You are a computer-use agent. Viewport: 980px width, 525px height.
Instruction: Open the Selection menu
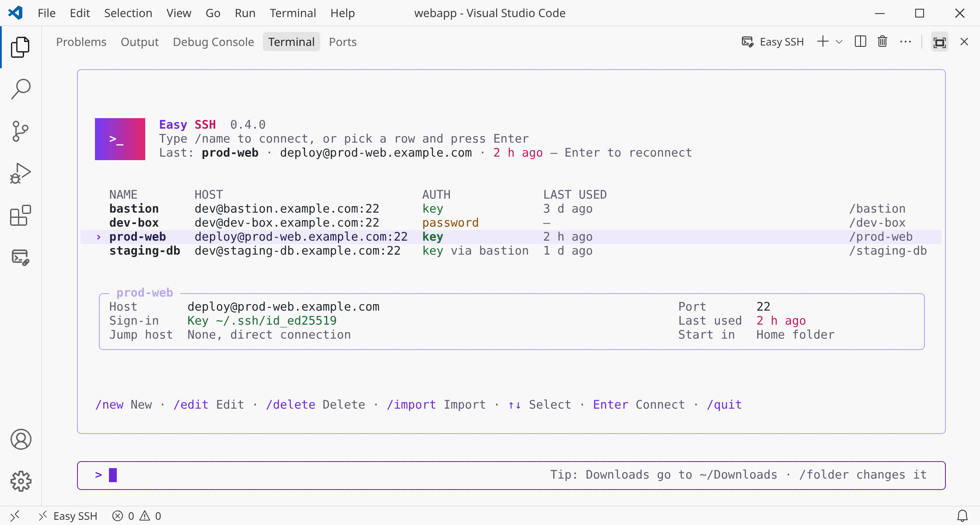pos(128,13)
